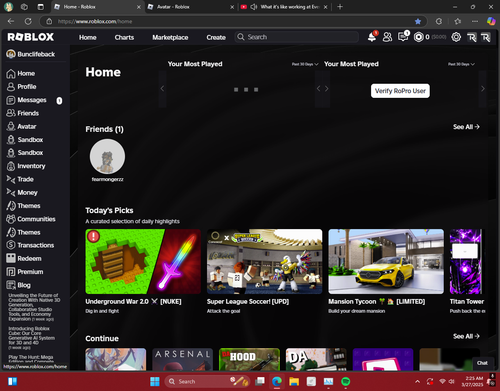Open the Copilot icon in Edge

(491, 21)
